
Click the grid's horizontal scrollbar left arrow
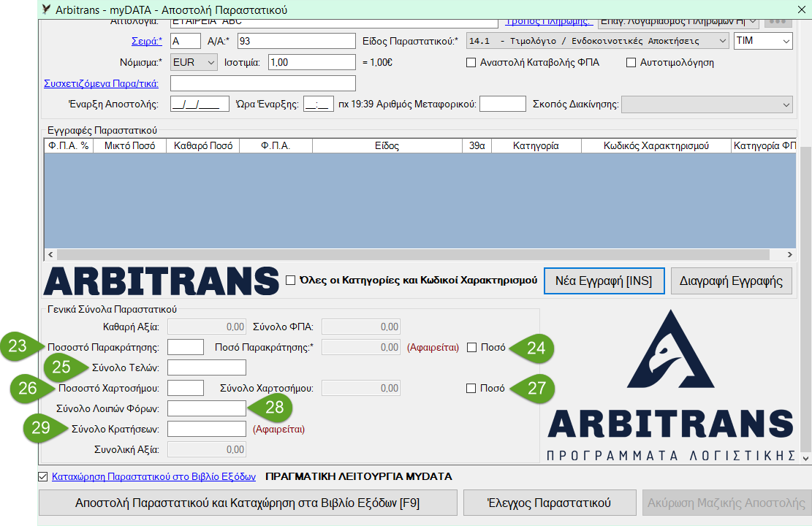(50, 255)
